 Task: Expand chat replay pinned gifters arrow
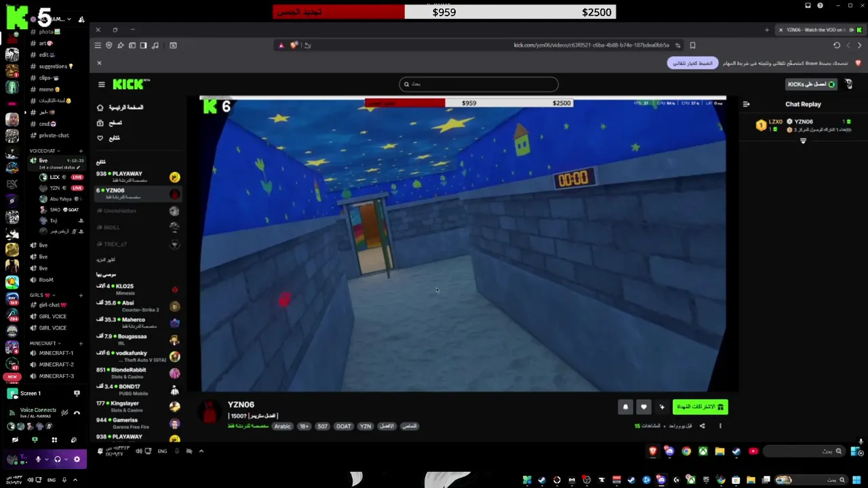[x=803, y=141]
